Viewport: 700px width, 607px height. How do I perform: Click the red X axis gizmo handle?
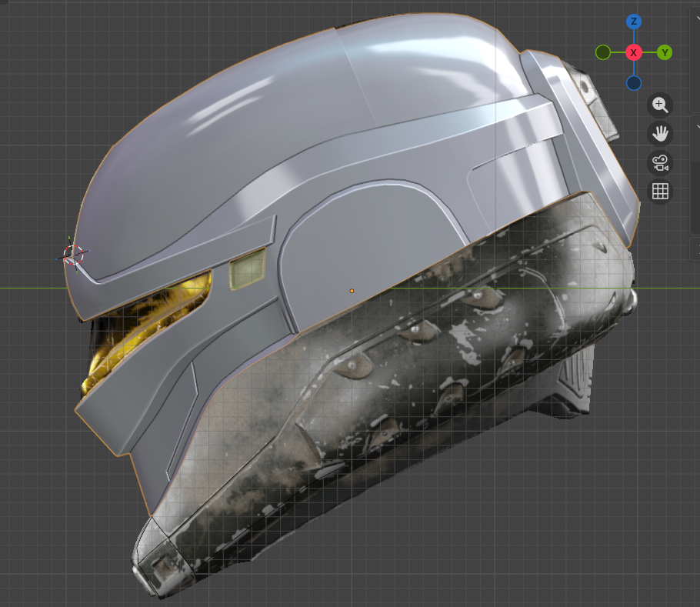(x=634, y=52)
